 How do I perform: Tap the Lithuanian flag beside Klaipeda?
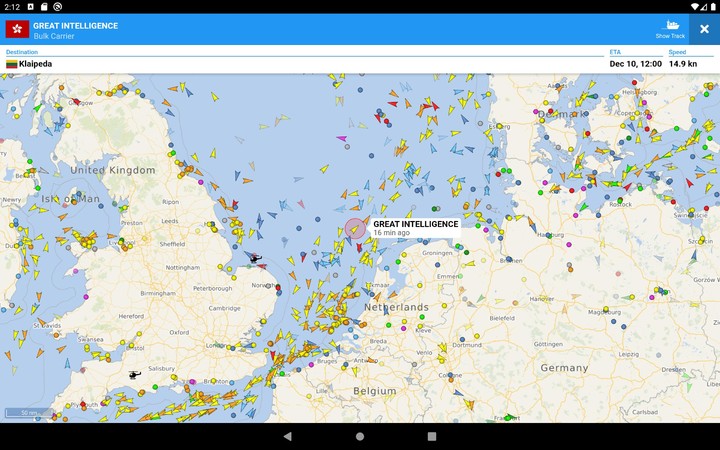pos(12,64)
